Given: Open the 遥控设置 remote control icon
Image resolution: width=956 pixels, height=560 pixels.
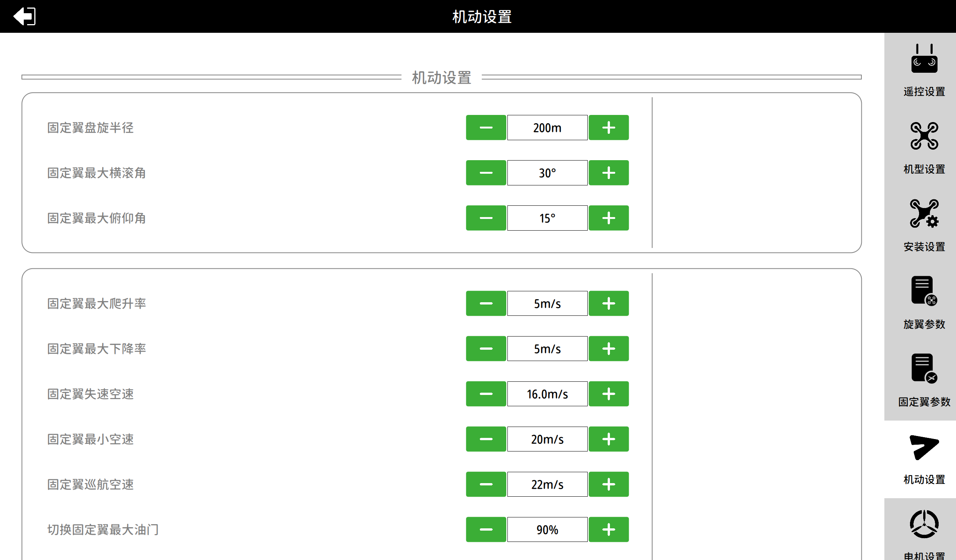Looking at the screenshot, I should pyautogui.click(x=924, y=59).
